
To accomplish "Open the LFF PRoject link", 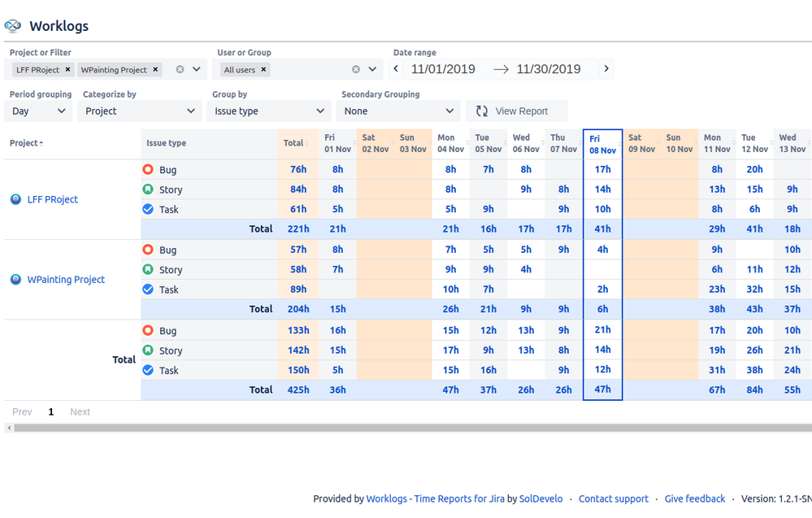I will coord(52,199).
